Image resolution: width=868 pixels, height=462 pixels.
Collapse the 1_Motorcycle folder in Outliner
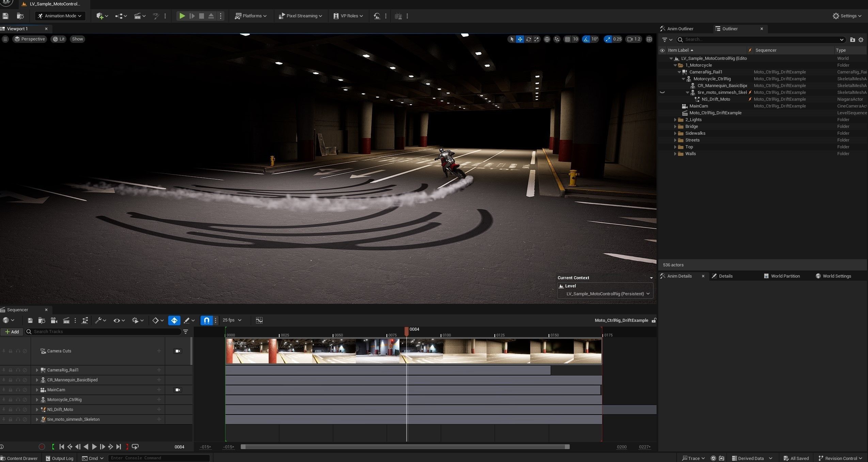[x=675, y=65]
